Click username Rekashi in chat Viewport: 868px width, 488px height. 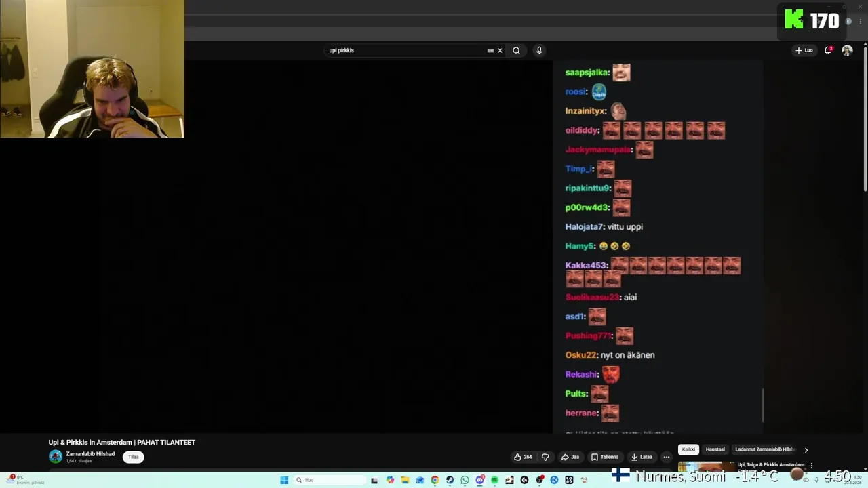pos(582,374)
